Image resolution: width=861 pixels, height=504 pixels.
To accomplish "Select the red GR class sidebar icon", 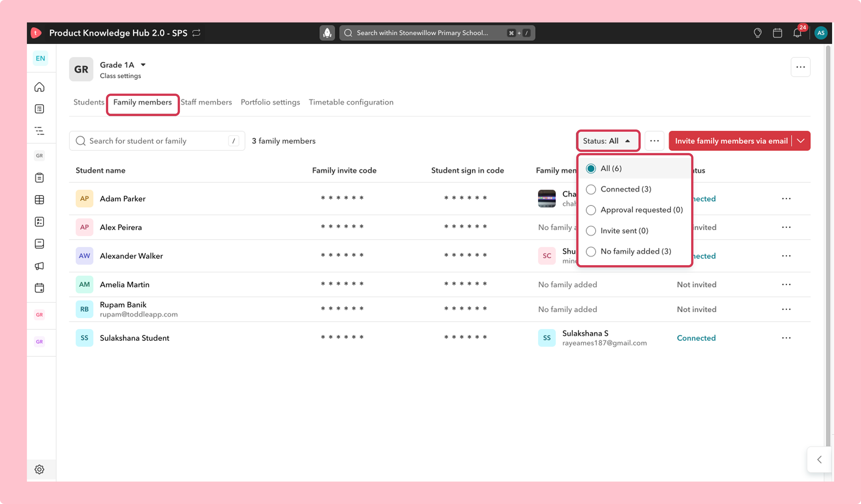I will click(39, 315).
